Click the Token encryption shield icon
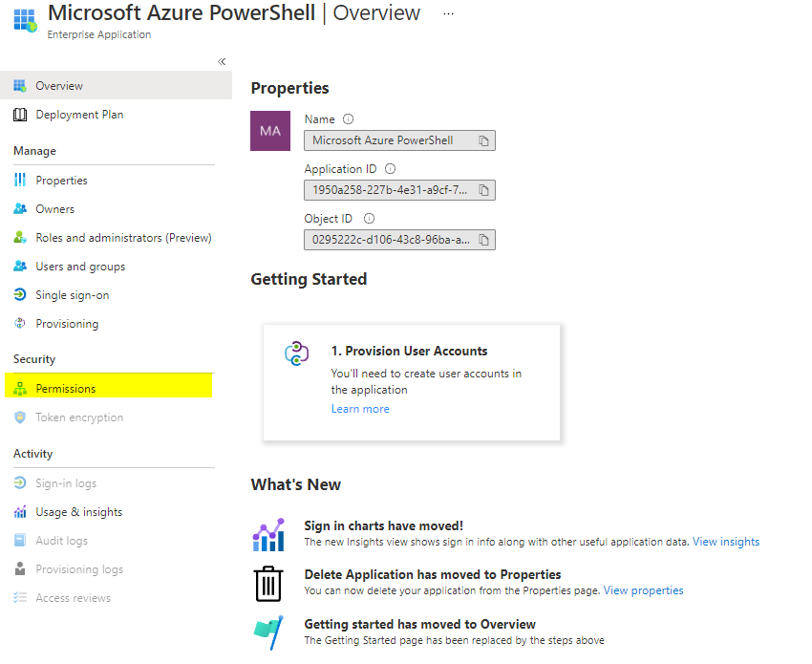The width and height of the screenshot is (812, 664). (20, 417)
